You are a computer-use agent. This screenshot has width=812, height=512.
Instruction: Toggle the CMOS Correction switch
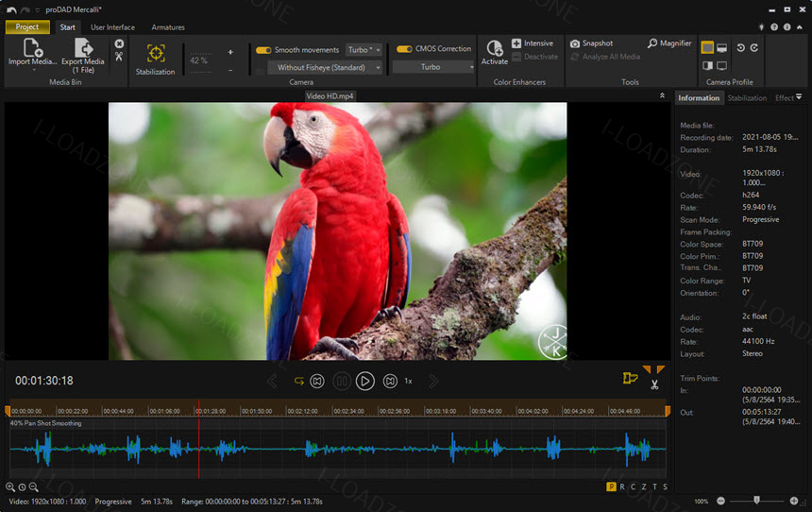click(x=404, y=49)
